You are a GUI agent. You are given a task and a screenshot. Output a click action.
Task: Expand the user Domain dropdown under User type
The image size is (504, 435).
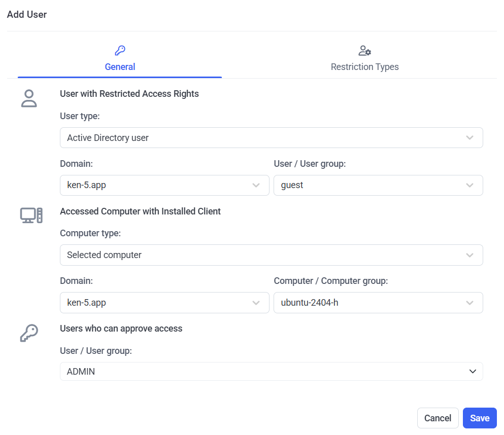[x=164, y=186]
